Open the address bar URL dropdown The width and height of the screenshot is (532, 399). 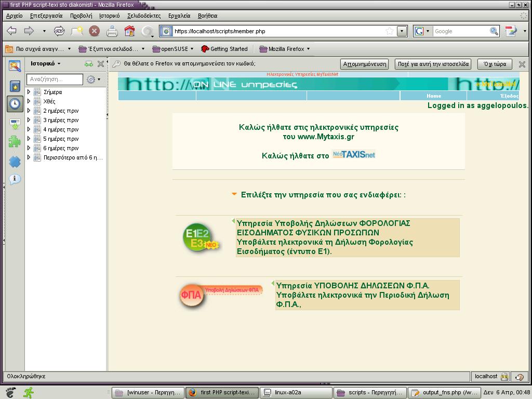coord(402,31)
